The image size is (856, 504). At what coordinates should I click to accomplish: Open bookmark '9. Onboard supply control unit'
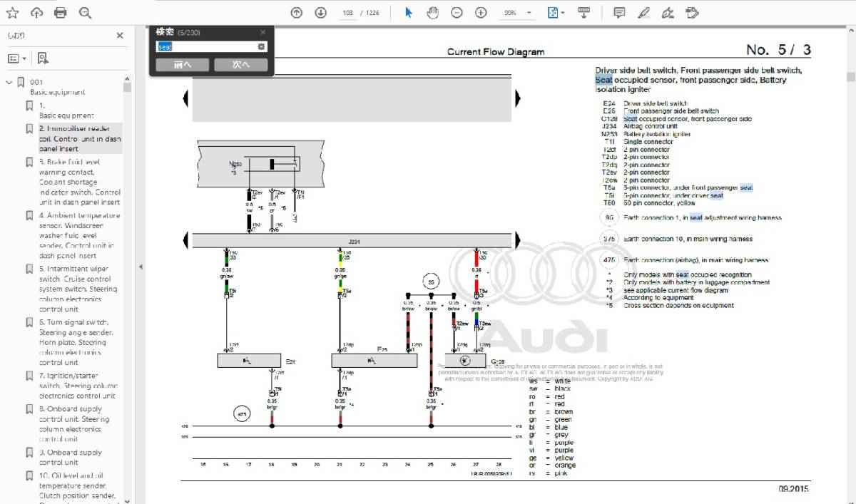71,457
